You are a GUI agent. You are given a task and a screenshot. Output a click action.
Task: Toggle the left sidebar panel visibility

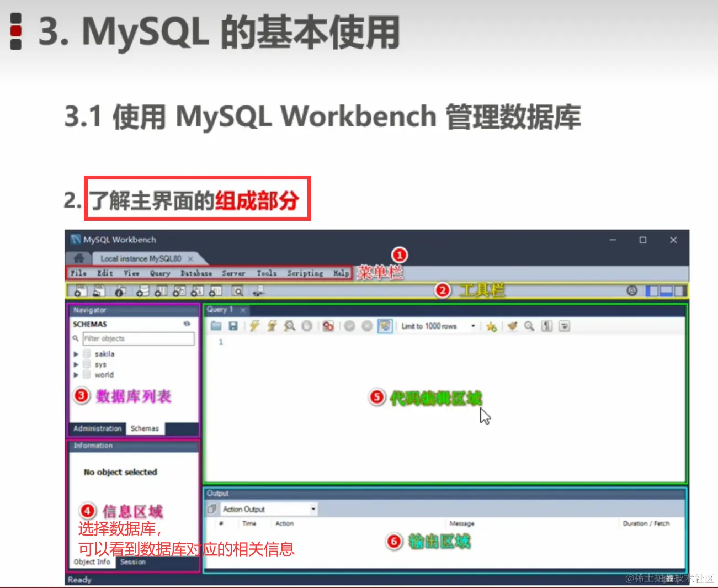click(x=652, y=290)
